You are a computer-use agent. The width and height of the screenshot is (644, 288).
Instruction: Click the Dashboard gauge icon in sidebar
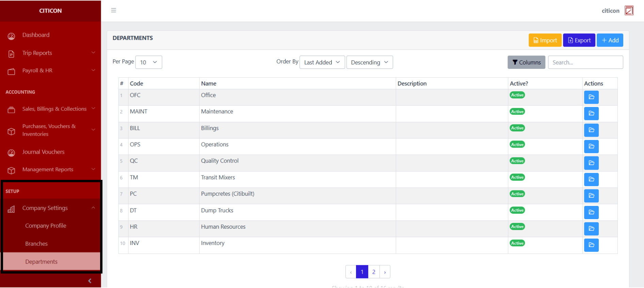(x=12, y=36)
